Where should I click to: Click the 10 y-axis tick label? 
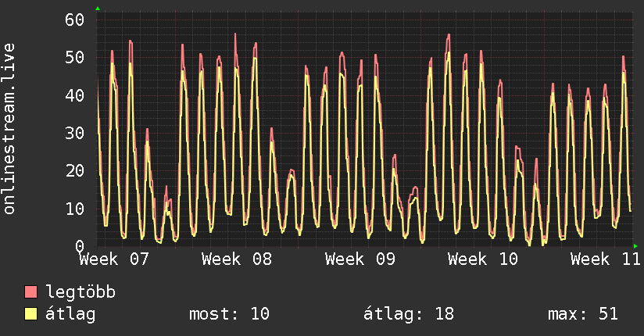coord(74,209)
